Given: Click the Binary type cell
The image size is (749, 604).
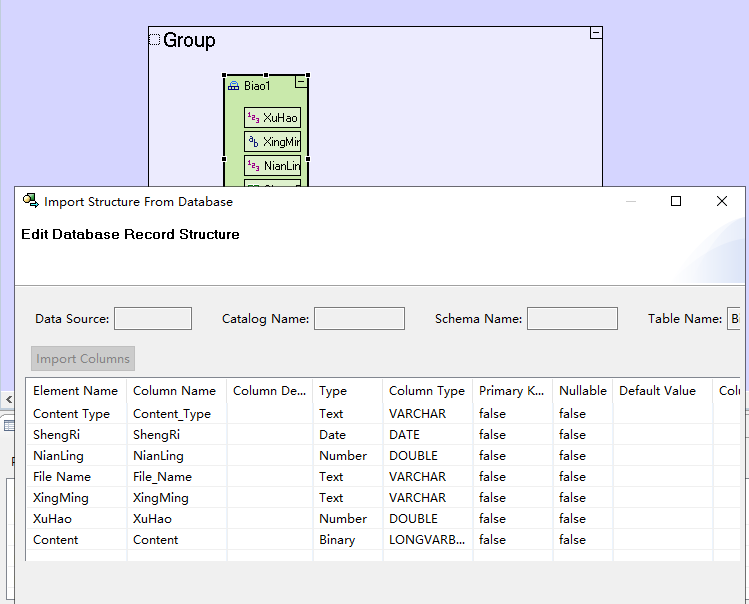Looking at the screenshot, I should 348,539.
